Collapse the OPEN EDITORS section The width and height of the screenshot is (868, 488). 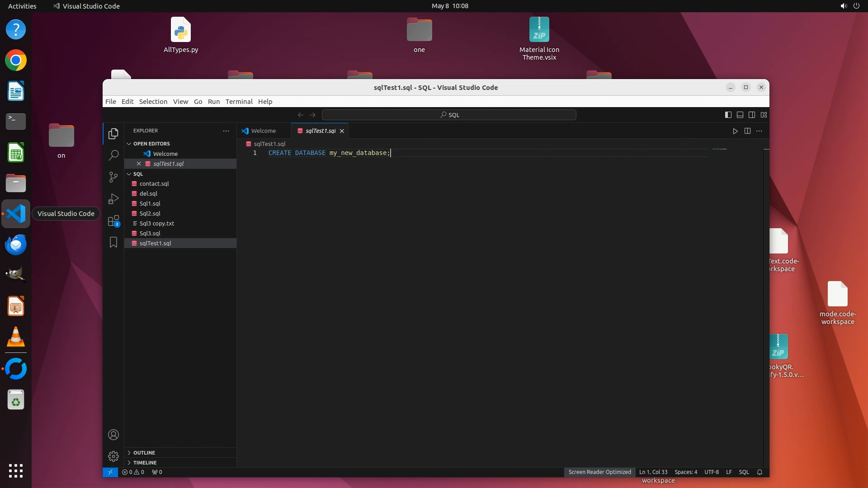[x=151, y=144]
